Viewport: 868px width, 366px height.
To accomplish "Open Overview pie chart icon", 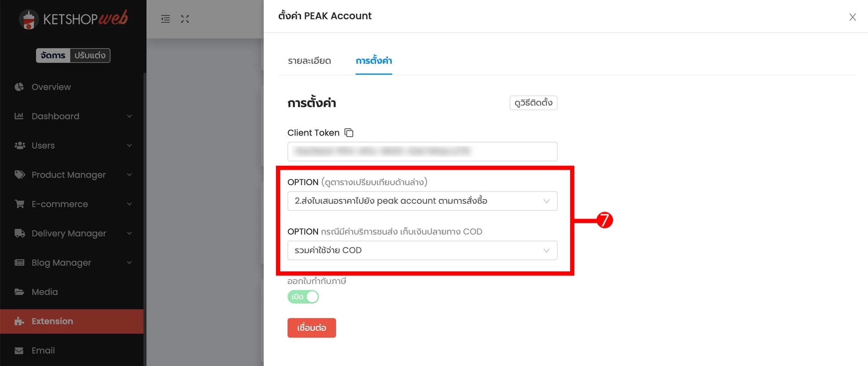I will (19, 87).
